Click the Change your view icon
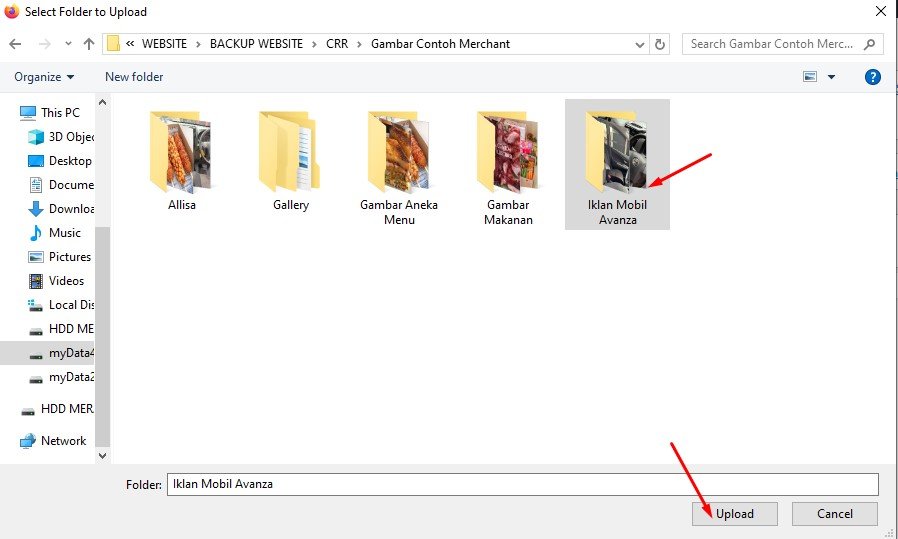Viewport: 898px width, 539px height. coord(811,77)
